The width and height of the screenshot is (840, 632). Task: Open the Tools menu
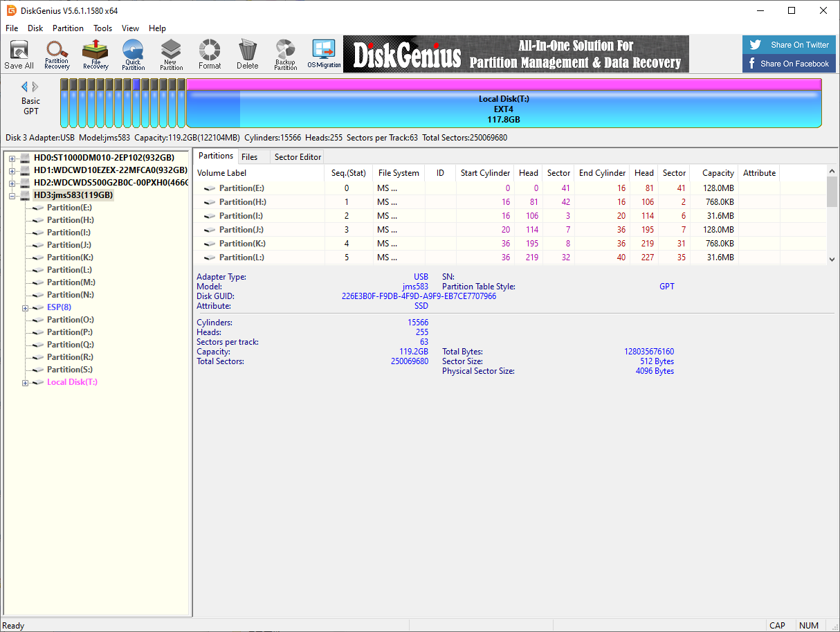(x=102, y=28)
